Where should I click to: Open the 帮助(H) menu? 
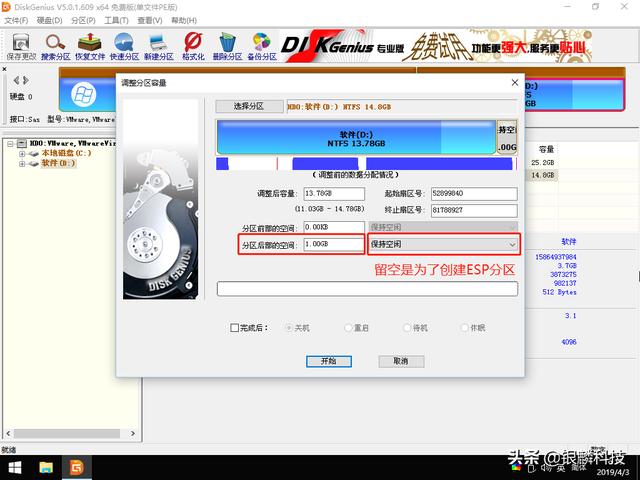[x=184, y=20]
